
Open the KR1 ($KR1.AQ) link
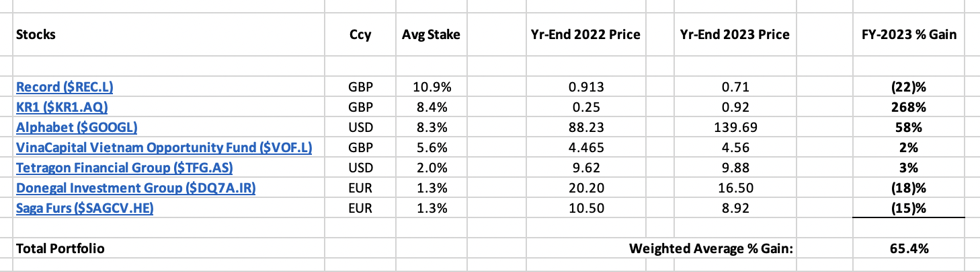point(62,108)
